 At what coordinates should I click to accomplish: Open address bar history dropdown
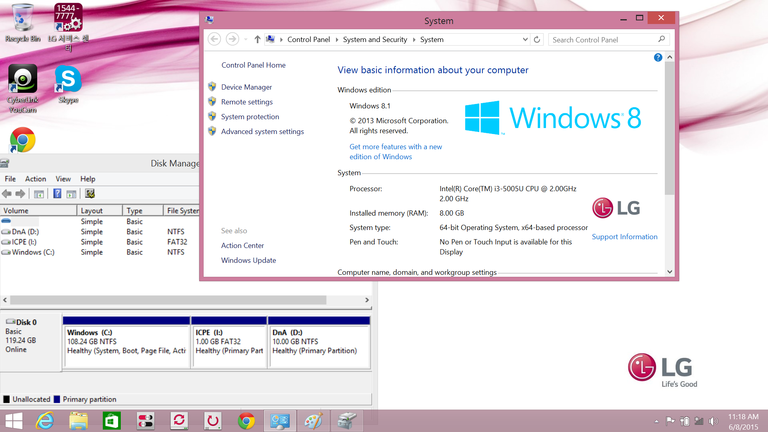(525, 39)
